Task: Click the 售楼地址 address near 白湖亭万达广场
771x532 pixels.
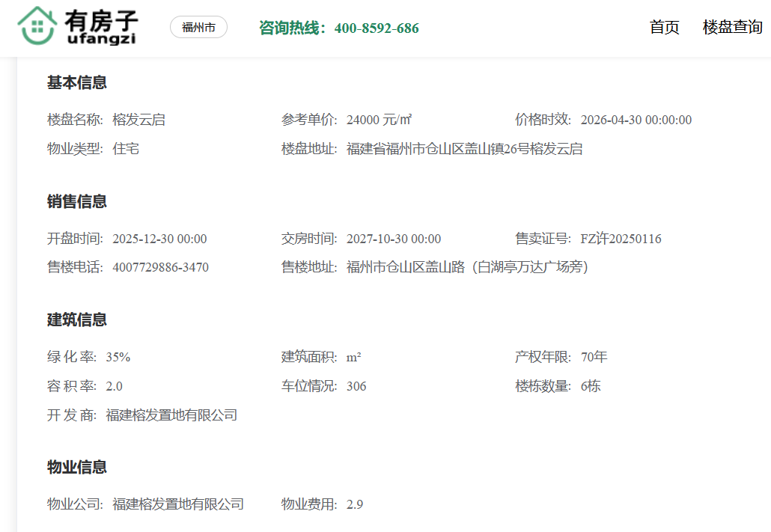Action: click(467, 267)
